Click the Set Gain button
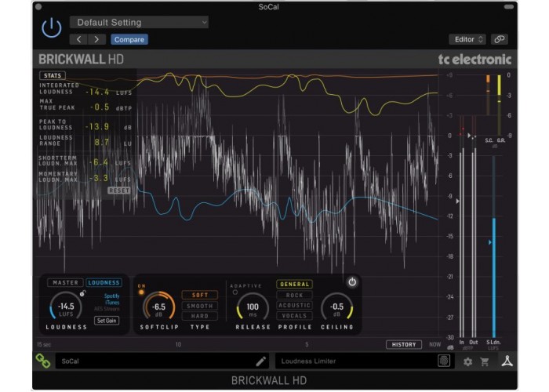This screenshot has height=392, width=549. pos(107,320)
